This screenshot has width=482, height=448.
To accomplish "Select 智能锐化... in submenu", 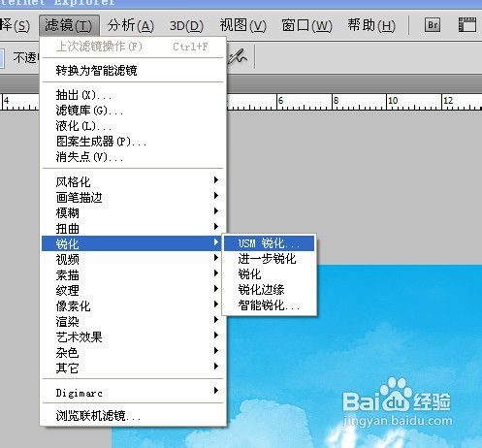I will 269,305.
